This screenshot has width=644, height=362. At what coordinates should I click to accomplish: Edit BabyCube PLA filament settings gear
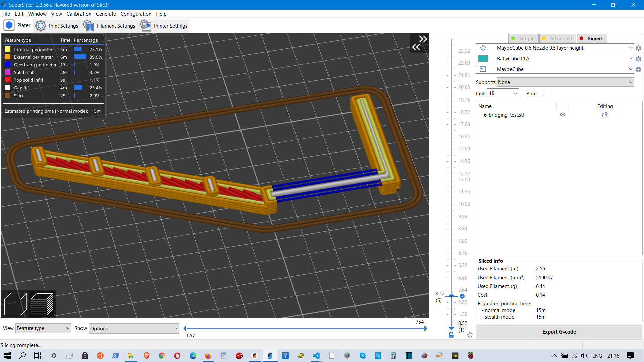[638, 59]
